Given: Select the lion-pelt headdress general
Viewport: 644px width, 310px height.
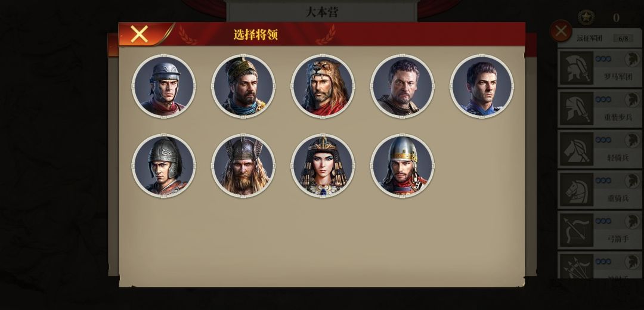Looking at the screenshot, I should click(x=323, y=86).
